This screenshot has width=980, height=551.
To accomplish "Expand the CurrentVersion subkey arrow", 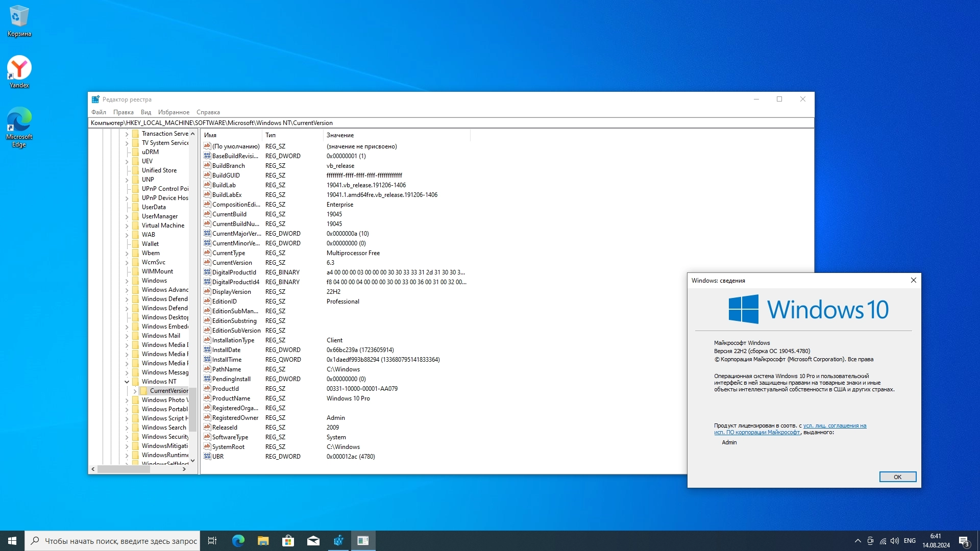I will point(135,391).
